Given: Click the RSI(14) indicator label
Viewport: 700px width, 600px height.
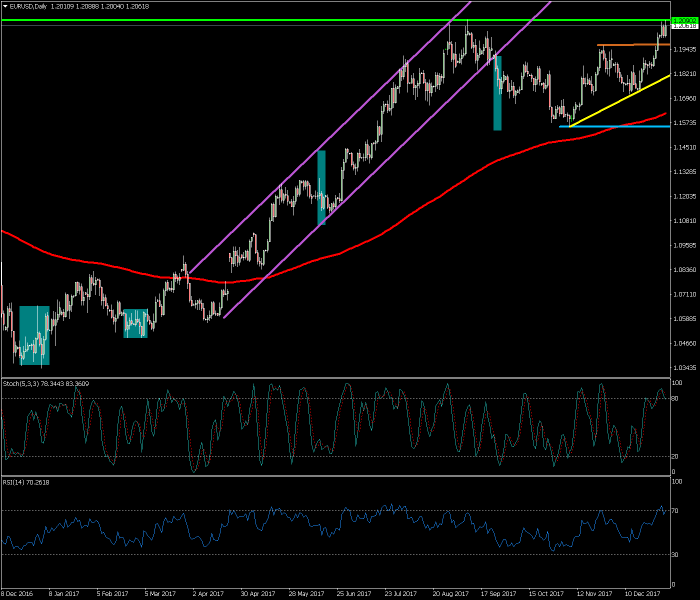Looking at the screenshot, I should point(26,482).
